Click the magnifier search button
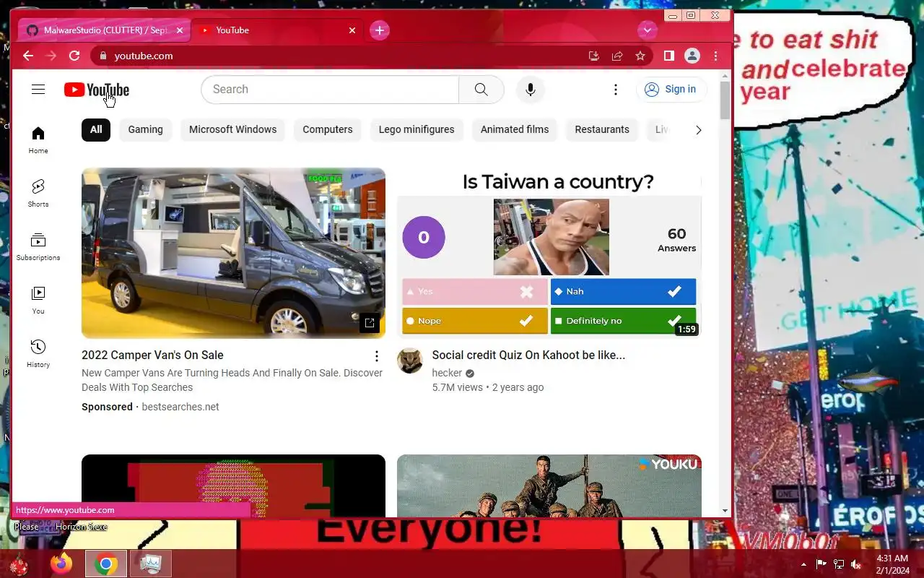The width and height of the screenshot is (924, 578). coord(481,90)
